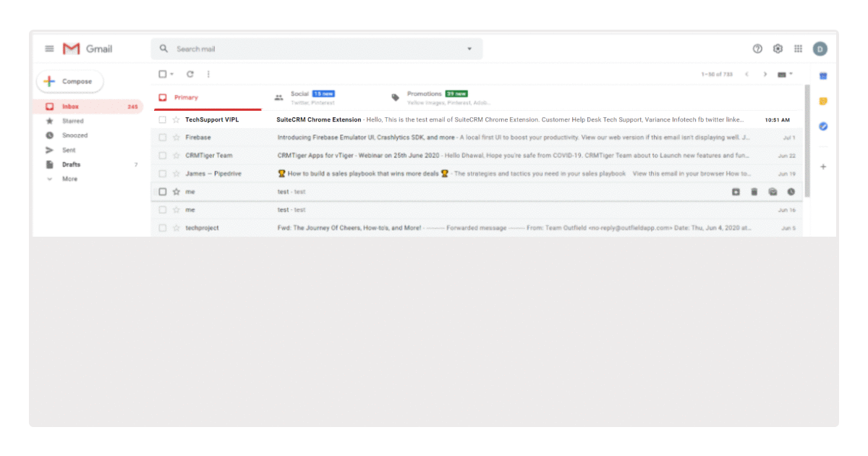The width and height of the screenshot is (868, 456).
Task: Click the Support help icon
Action: pyautogui.click(x=757, y=48)
